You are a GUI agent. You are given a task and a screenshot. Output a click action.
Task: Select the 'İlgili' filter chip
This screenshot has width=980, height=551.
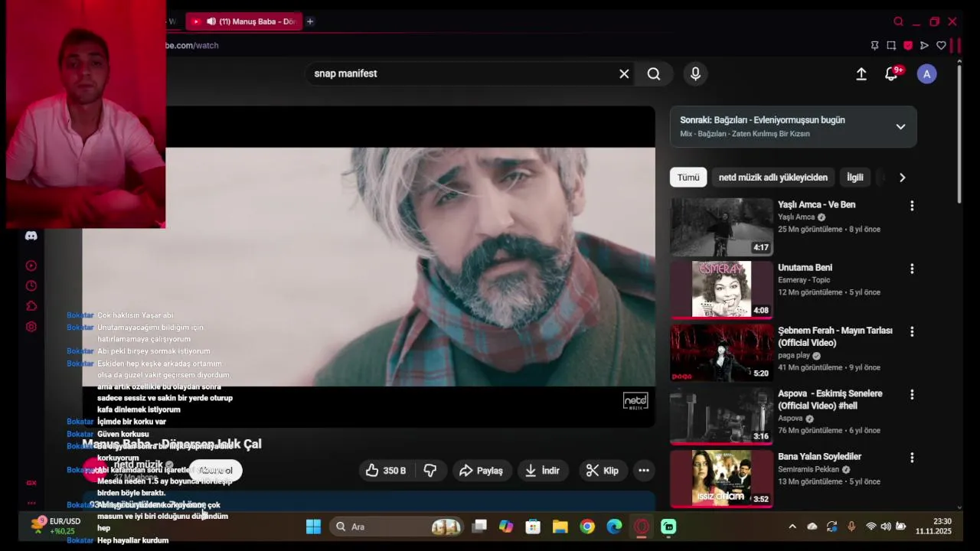[x=855, y=178]
